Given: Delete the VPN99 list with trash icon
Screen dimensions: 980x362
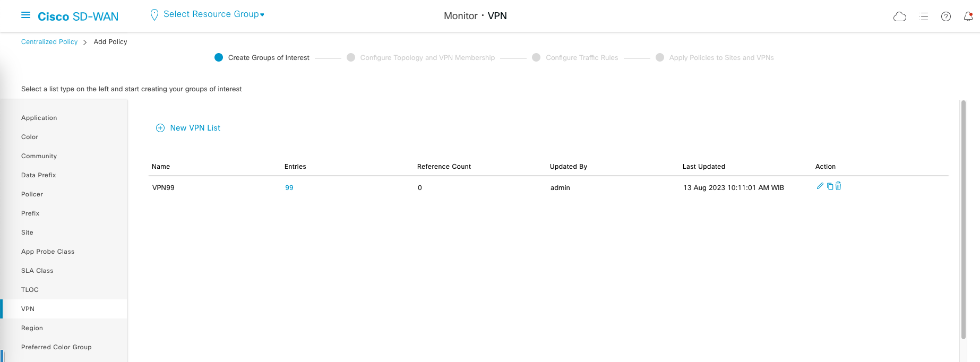Looking at the screenshot, I should [x=838, y=186].
